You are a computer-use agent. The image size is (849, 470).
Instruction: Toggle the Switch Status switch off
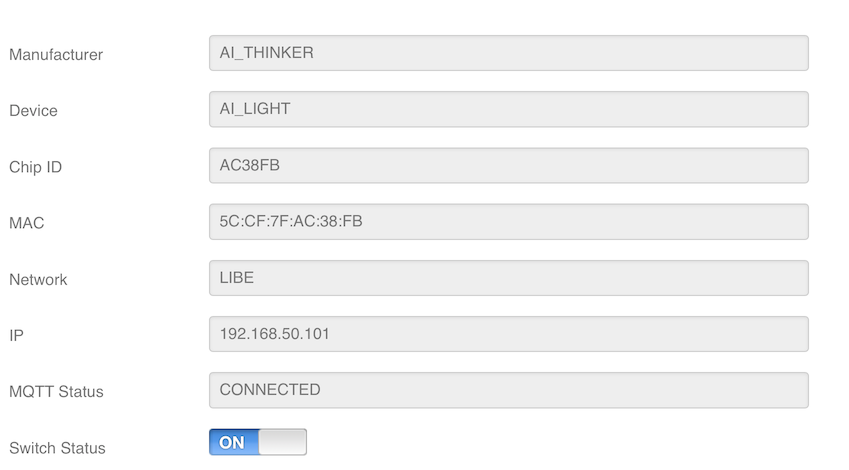(257, 442)
